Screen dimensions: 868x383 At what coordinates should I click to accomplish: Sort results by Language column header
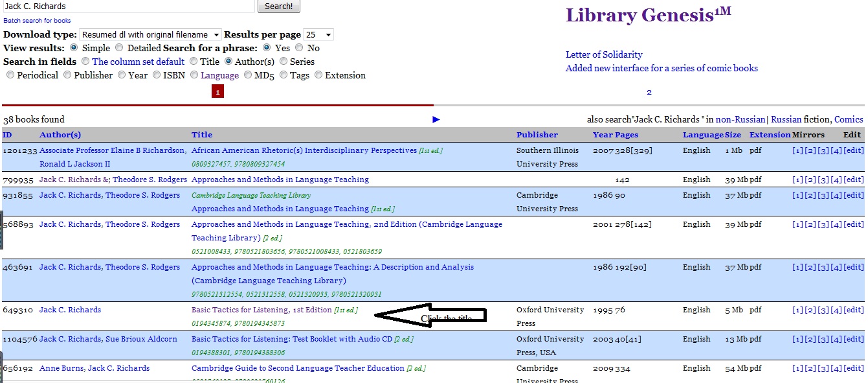click(703, 135)
